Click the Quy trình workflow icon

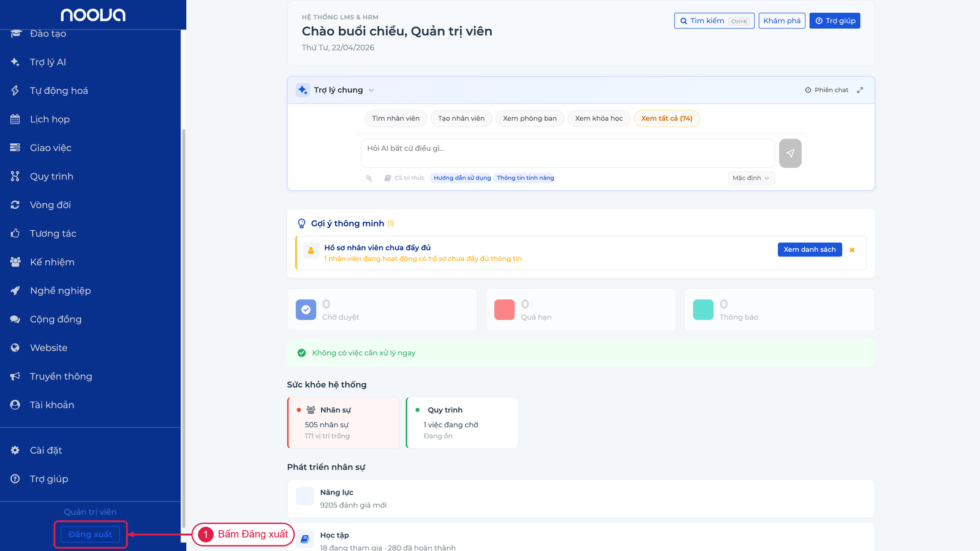pos(15,176)
